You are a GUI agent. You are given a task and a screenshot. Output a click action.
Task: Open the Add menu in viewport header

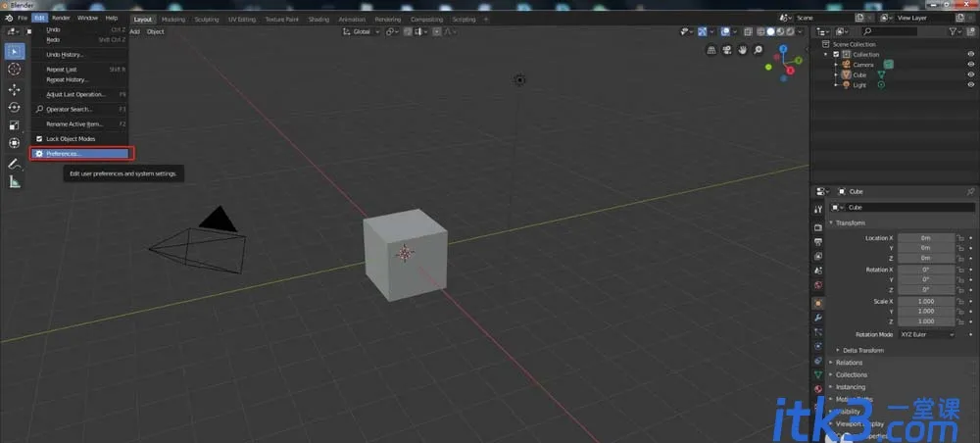(x=135, y=32)
